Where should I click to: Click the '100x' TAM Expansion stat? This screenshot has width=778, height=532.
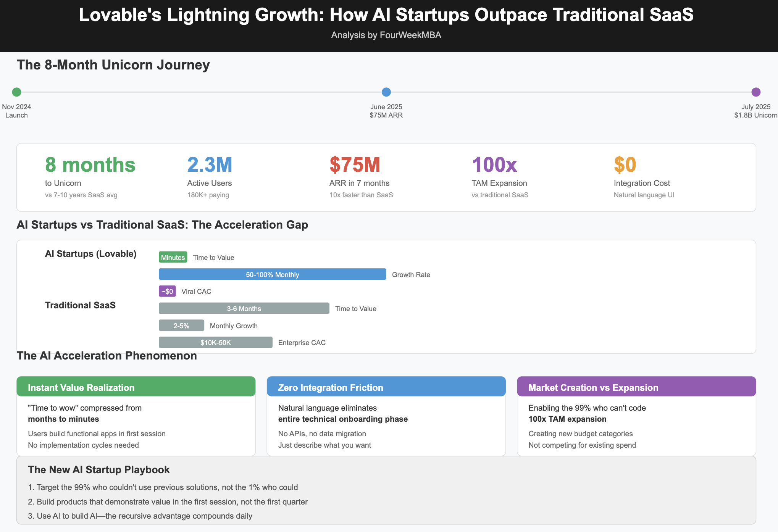pos(495,165)
